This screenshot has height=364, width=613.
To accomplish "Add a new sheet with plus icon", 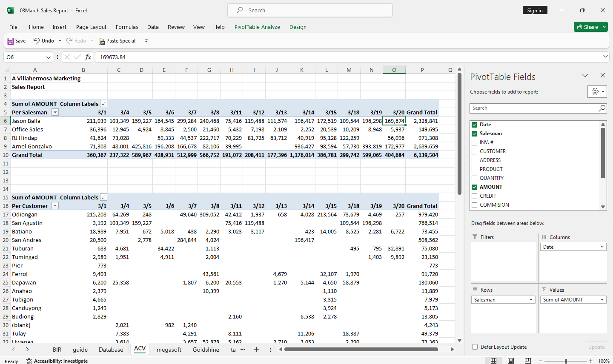I will pos(256,350).
